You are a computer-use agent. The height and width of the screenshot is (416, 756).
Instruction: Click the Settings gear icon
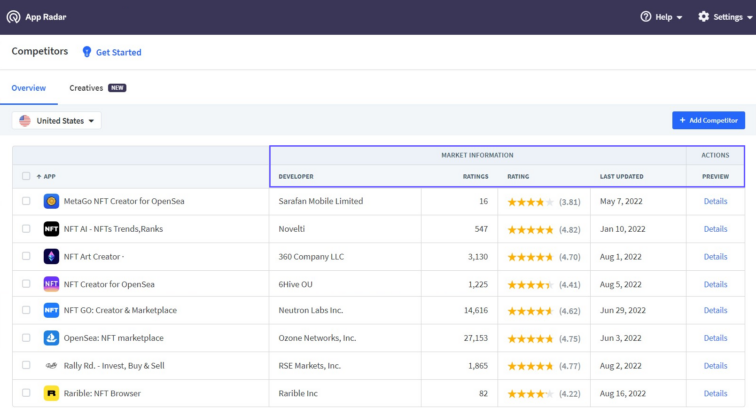[703, 17]
